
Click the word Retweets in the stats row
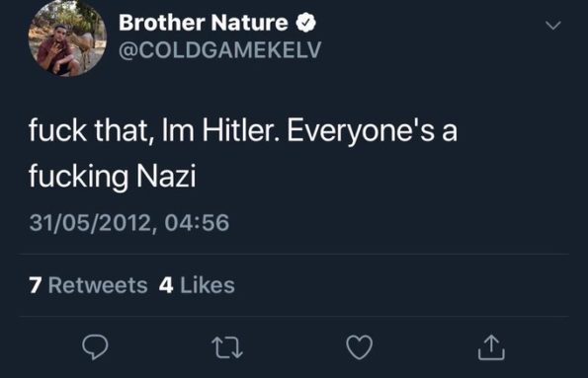(98, 285)
